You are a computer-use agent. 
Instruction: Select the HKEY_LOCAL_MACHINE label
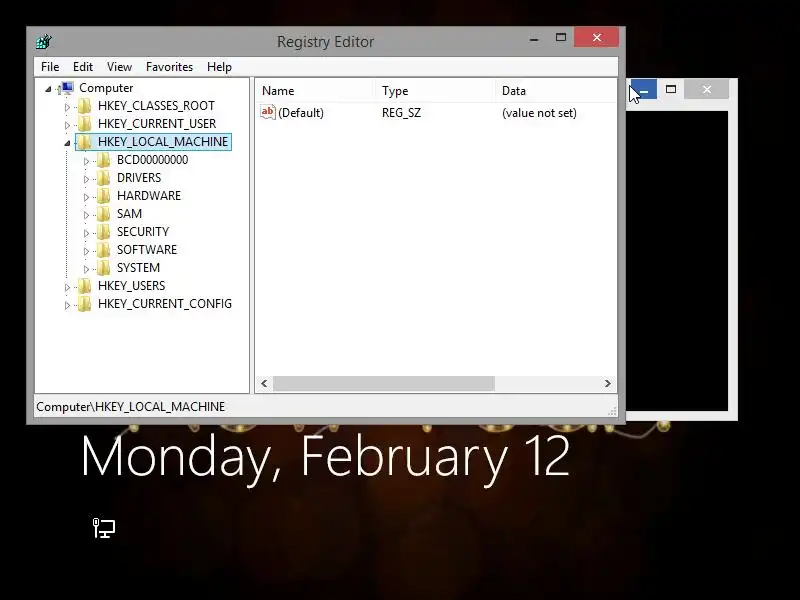(x=163, y=141)
